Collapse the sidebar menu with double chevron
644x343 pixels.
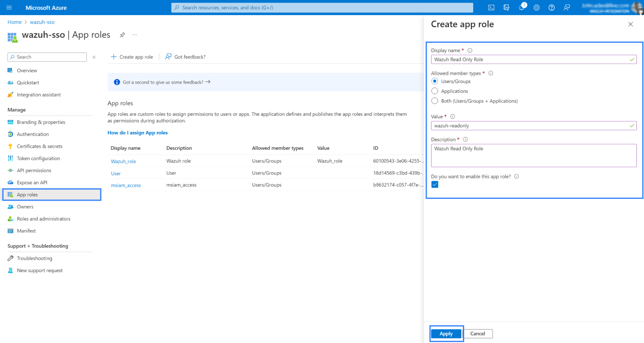point(94,57)
